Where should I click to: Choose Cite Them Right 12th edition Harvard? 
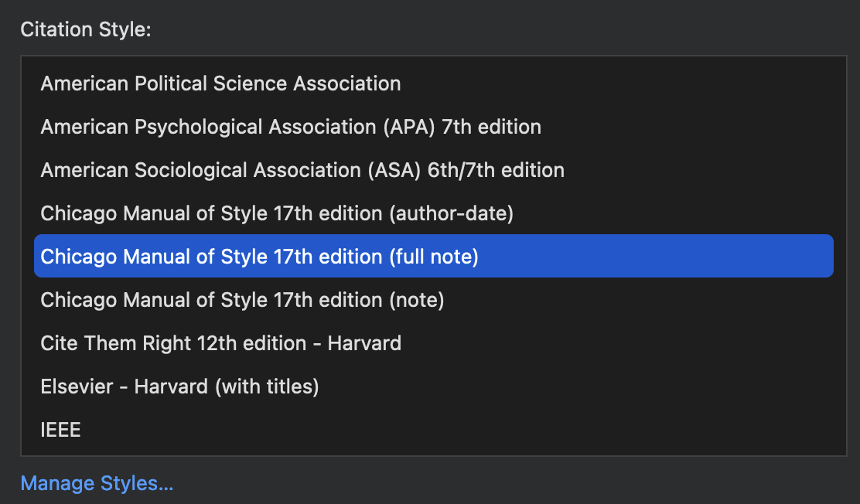[x=220, y=343]
